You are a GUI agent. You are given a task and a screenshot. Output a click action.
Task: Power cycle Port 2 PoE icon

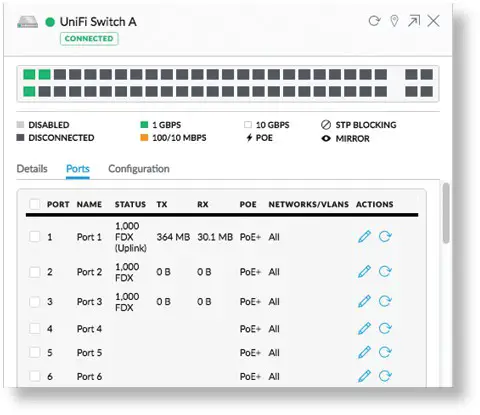[x=385, y=272]
